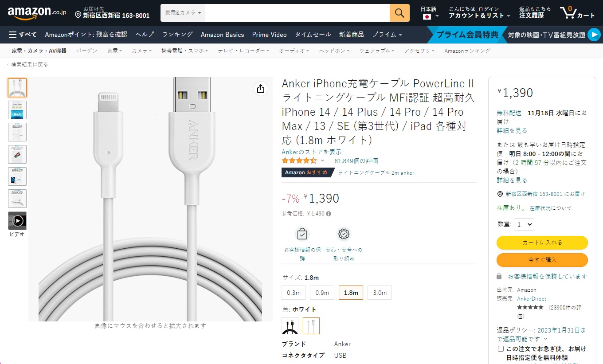Select the black cable color swatch
This screenshot has height=364, width=603.
(x=290, y=325)
